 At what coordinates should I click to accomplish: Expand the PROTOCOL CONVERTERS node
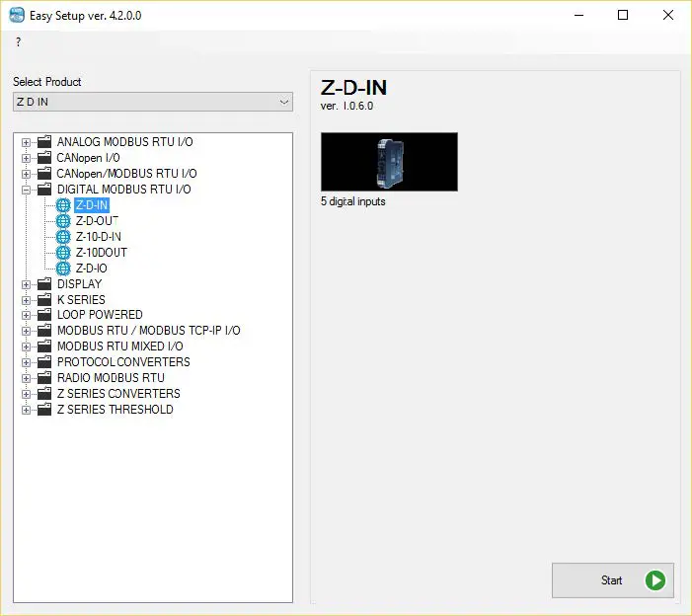coord(26,362)
